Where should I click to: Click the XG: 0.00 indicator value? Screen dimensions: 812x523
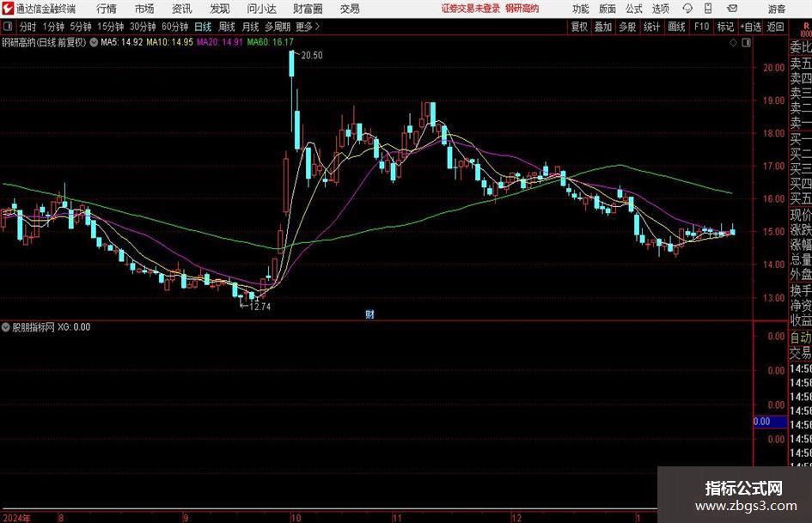click(x=74, y=327)
